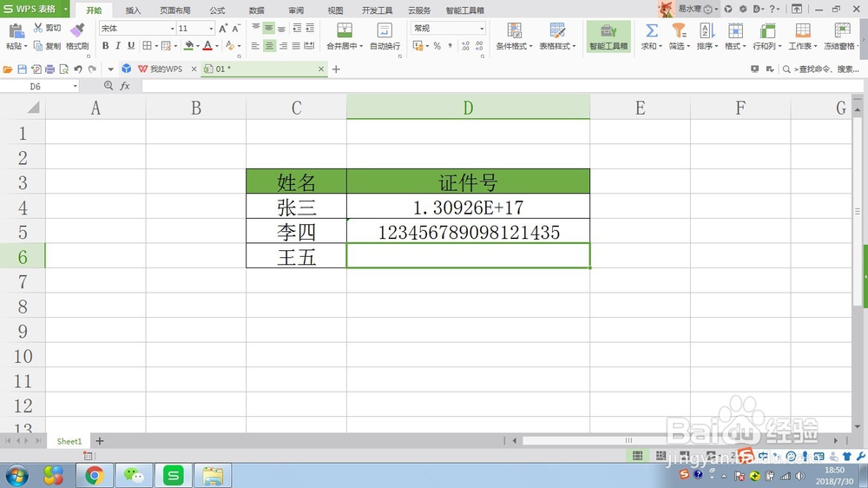Open the WPS 表格 application menu arrow
Screen dimensions: 868x488
[x=65, y=9]
